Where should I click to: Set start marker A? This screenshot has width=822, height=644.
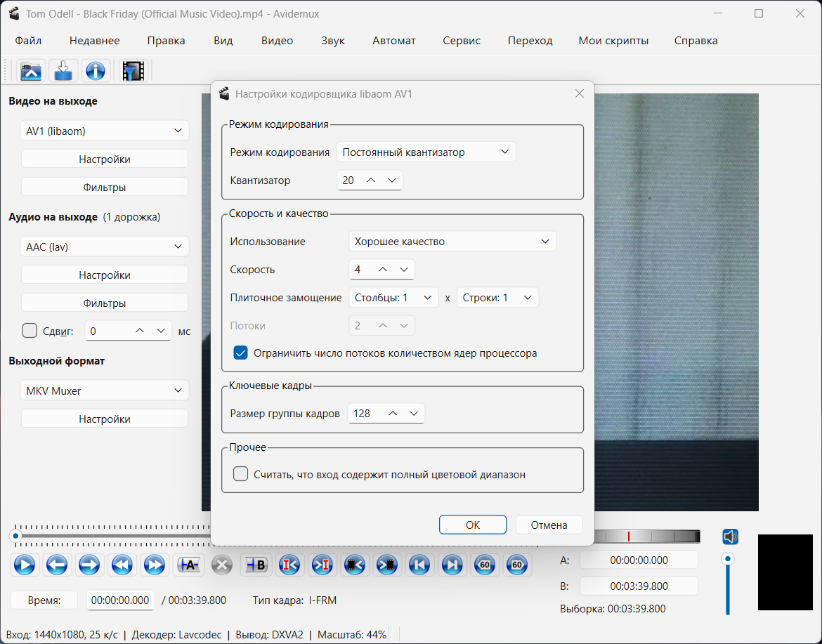[190, 565]
